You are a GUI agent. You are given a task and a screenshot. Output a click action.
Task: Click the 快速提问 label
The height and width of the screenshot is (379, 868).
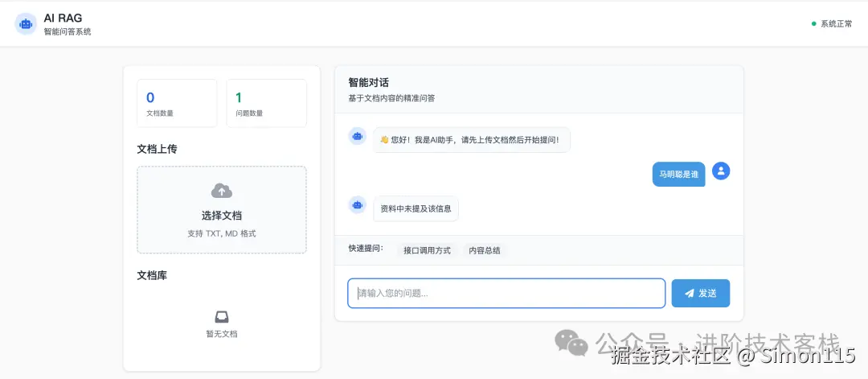366,248
